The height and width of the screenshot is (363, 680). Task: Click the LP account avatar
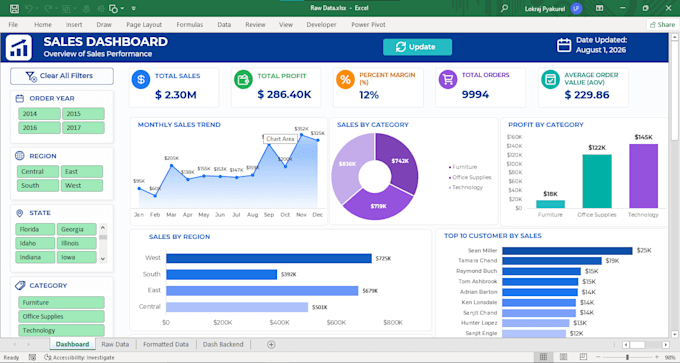tap(576, 8)
